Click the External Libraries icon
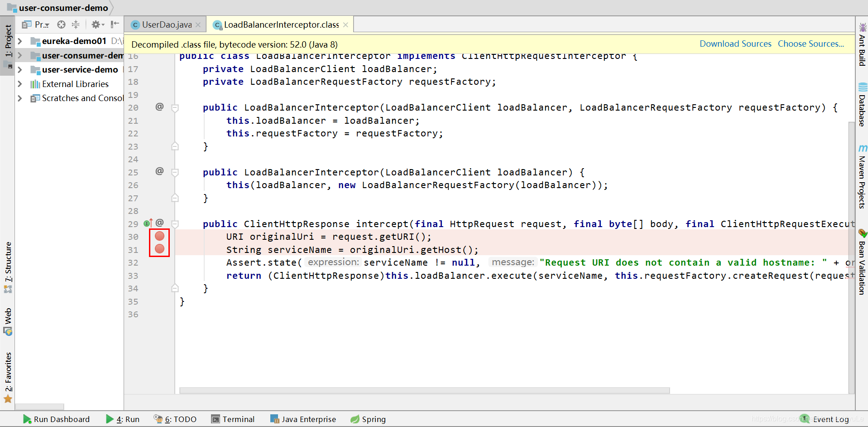The height and width of the screenshot is (427, 868). pos(35,84)
